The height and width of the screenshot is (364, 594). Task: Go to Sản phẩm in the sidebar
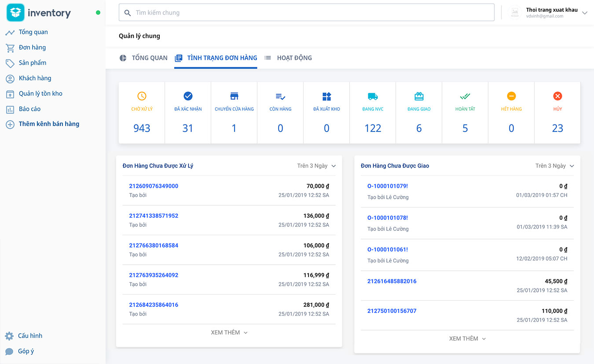tap(33, 63)
